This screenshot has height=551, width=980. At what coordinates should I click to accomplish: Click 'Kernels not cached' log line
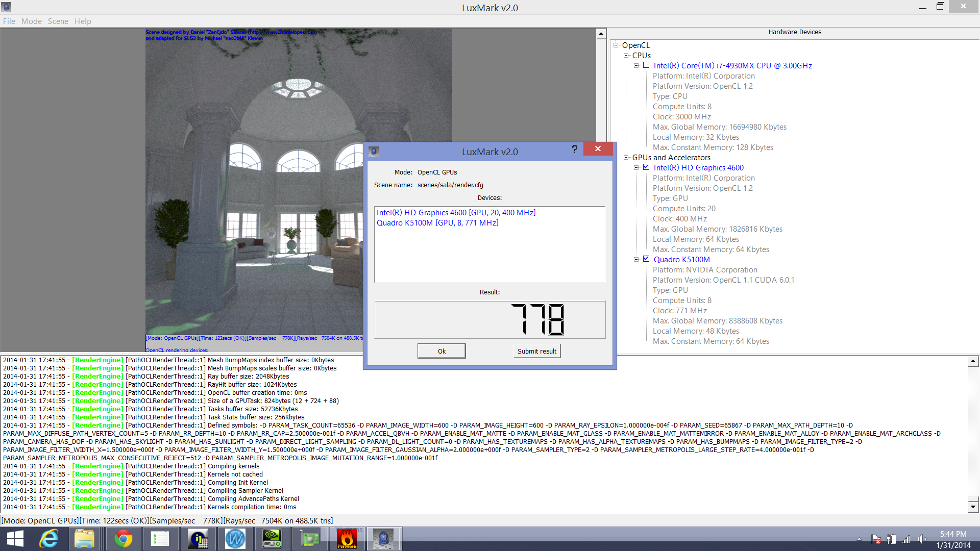(x=133, y=474)
